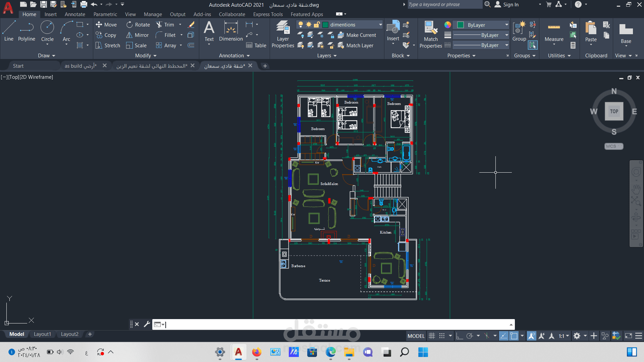Select the Rotate tool
The image size is (644, 362).
(138, 24)
